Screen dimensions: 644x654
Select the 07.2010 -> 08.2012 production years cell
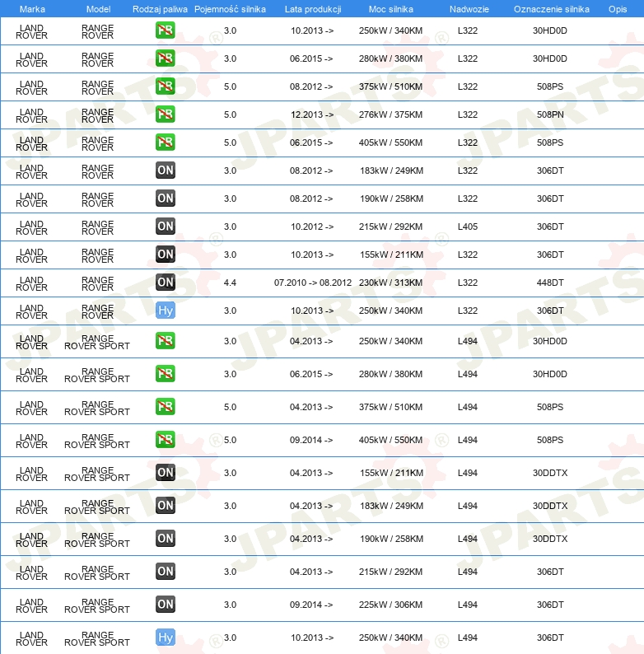pos(312,283)
